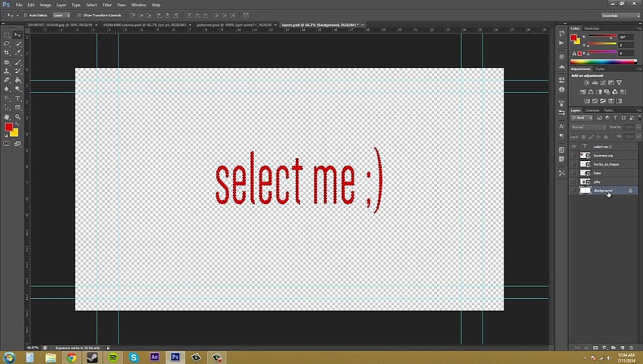Image resolution: width=643 pixels, height=364 pixels.
Task: Click the Brightness/Contrast adjustment icon
Action: pos(586,83)
